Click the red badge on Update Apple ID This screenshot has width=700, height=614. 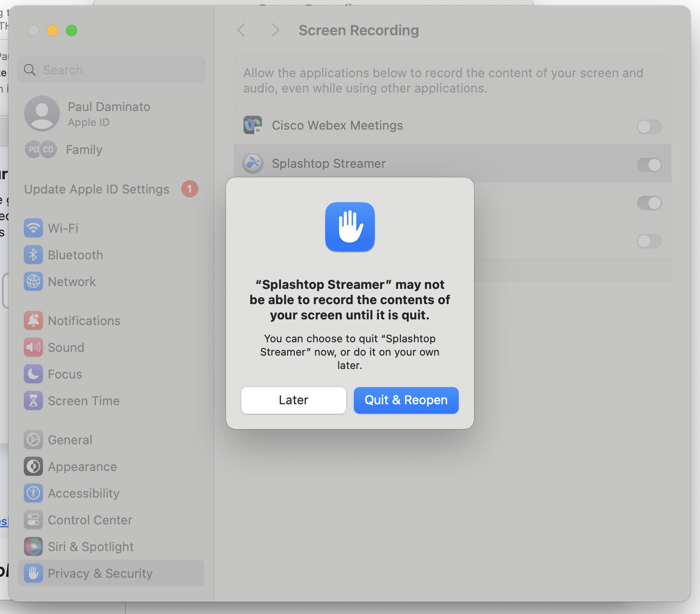[190, 189]
